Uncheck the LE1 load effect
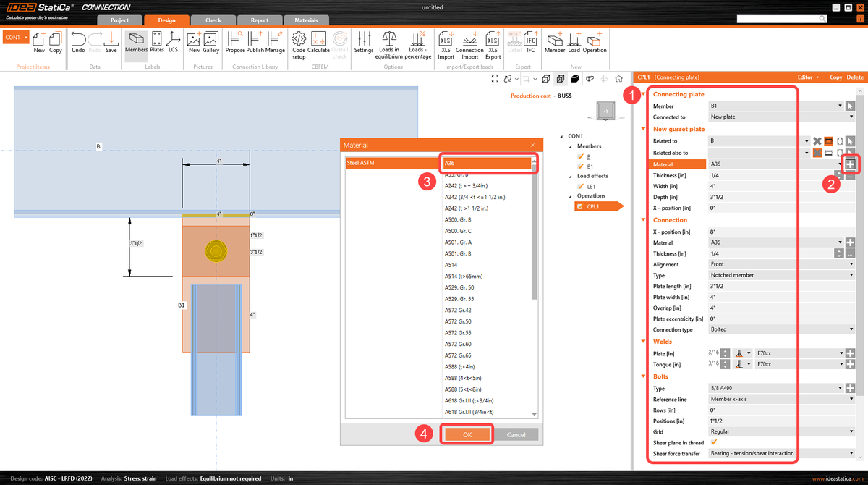Viewport: 868px width, 485px height. [x=580, y=186]
